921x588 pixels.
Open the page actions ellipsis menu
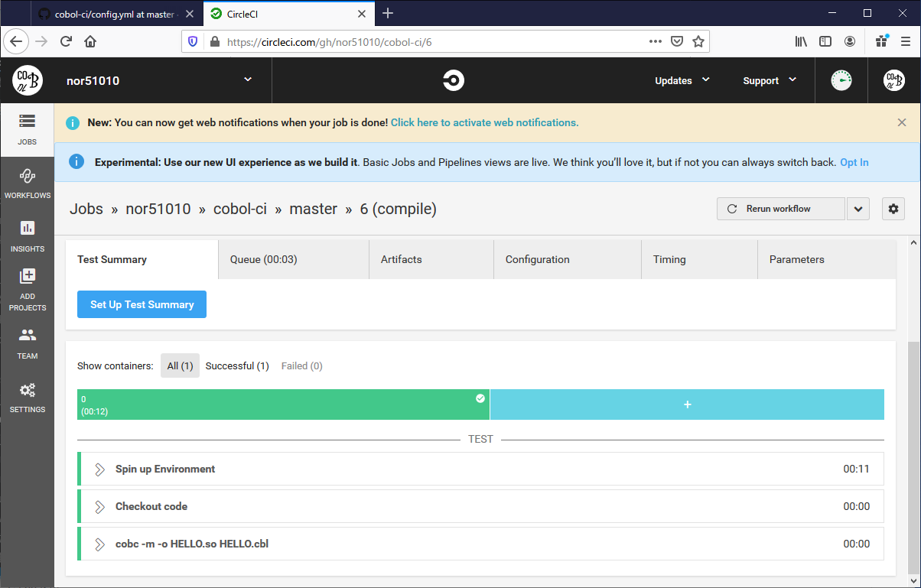pos(656,41)
